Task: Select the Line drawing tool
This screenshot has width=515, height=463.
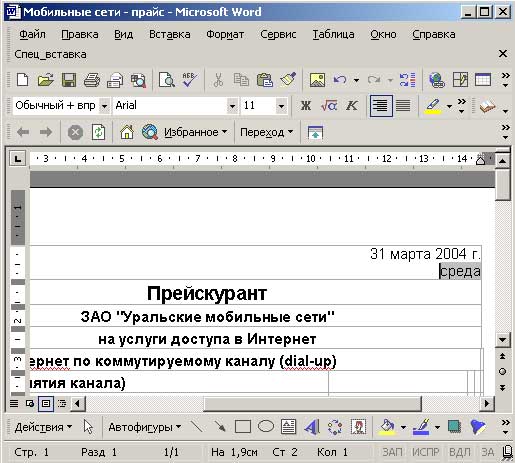Action: click(197, 426)
